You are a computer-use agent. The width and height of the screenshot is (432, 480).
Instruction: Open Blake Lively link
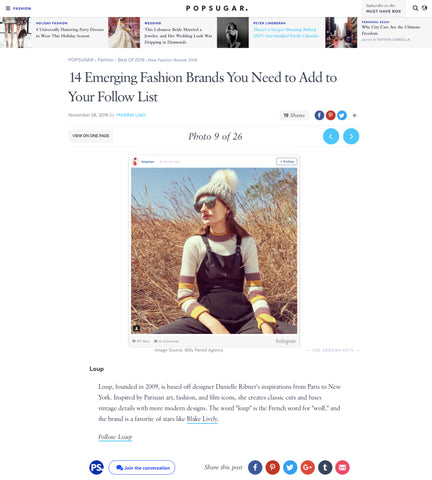(202, 419)
